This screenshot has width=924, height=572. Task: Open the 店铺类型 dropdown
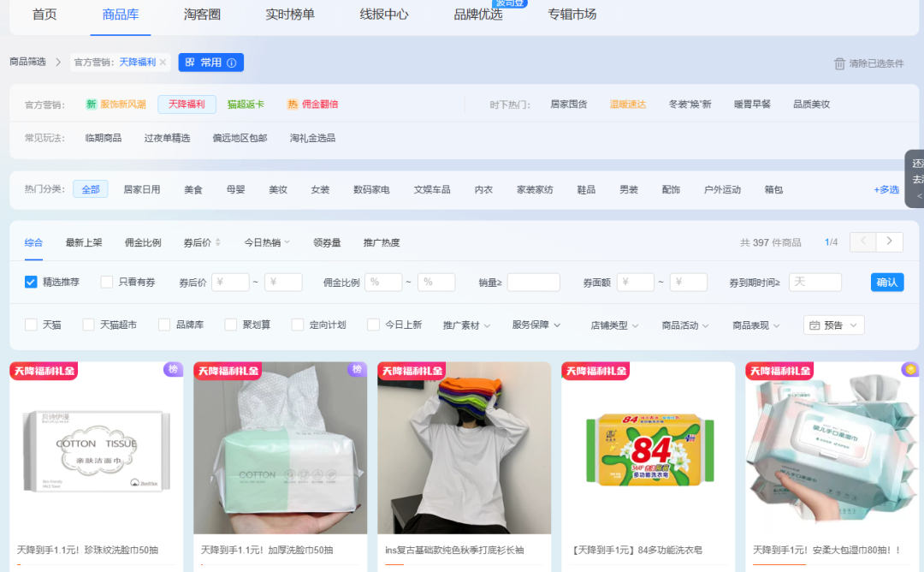[614, 325]
